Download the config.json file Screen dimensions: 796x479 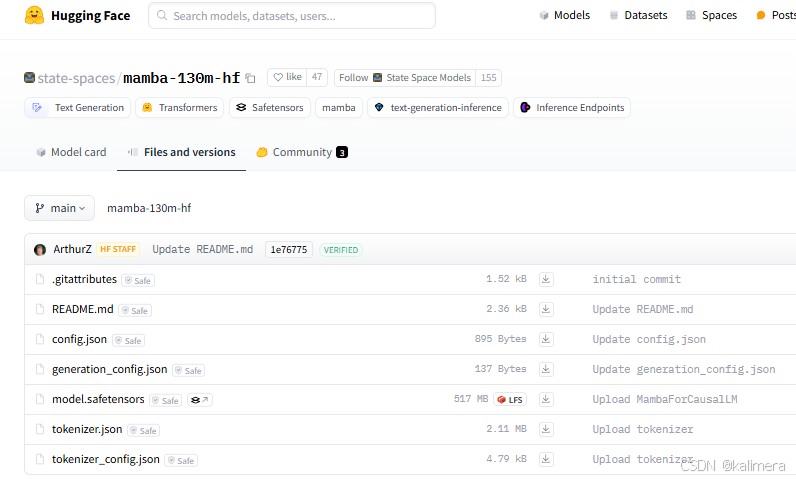546,339
